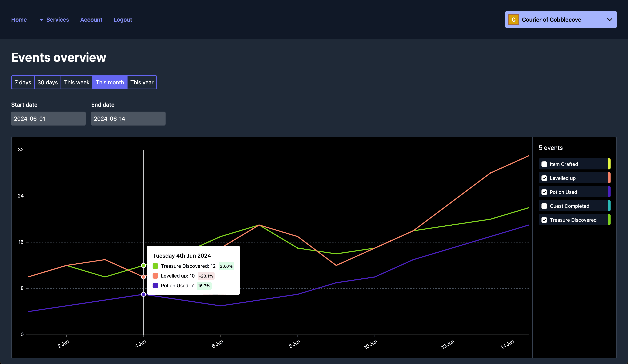Click the Courier of Cobblecove avatar badge
The height and width of the screenshot is (364, 628).
tap(513, 19)
